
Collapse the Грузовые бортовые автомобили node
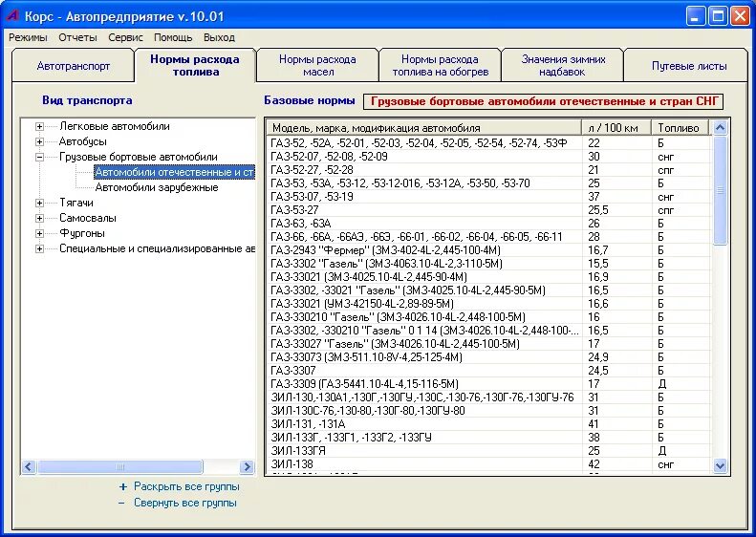39,157
